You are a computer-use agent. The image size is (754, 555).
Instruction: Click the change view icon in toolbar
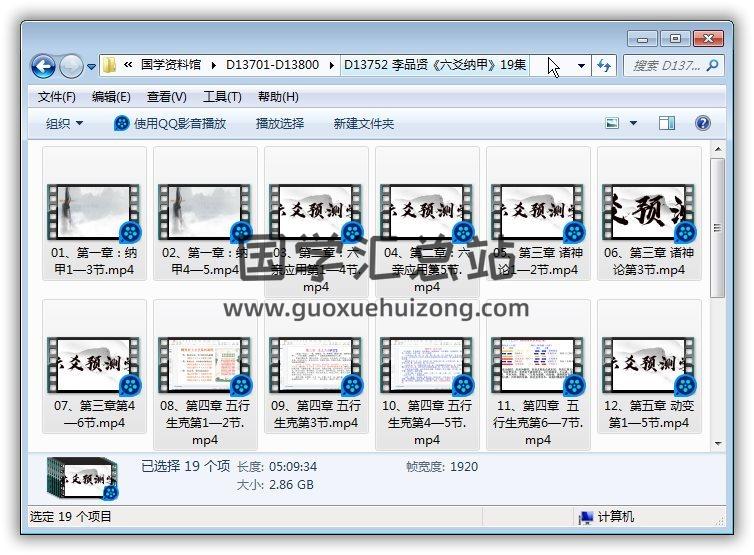pos(613,123)
